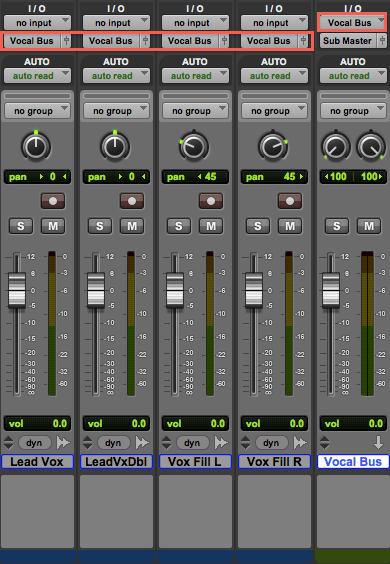
Task: Click up/down arrows on LeadVxDbl strip
Action: click(x=87, y=443)
